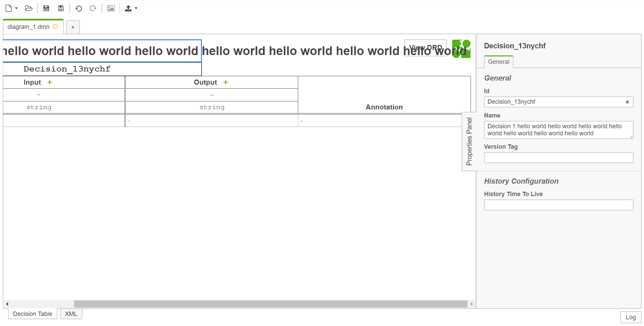Click the Version Tag input field
This screenshot has width=644, height=326.
click(558, 157)
